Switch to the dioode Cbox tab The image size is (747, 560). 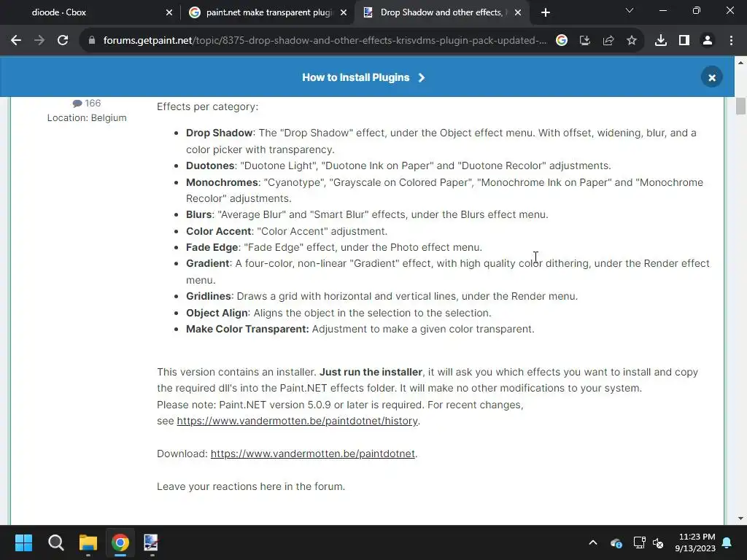(x=90, y=12)
